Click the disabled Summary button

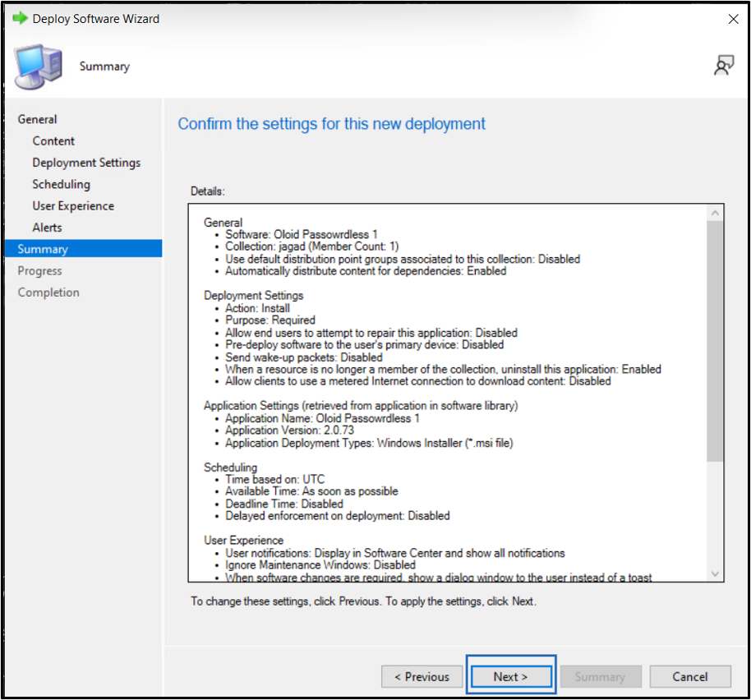coord(601,676)
